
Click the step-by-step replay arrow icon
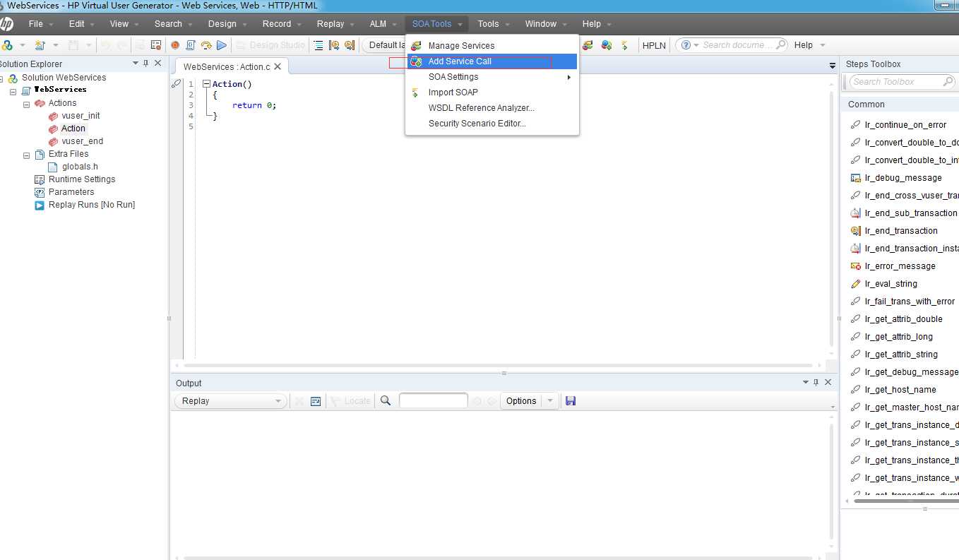(206, 45)
